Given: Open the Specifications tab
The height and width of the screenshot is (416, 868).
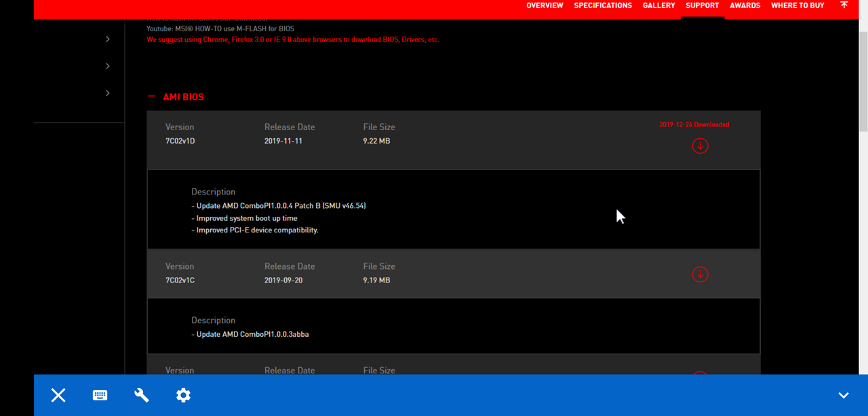Looking at the screenshot, I should click(603, 5).
